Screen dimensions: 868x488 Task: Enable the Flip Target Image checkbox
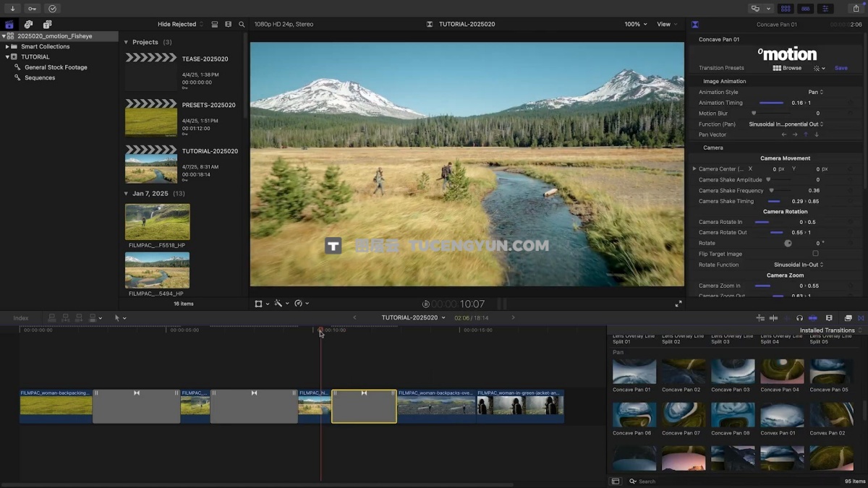coord(815,254)
